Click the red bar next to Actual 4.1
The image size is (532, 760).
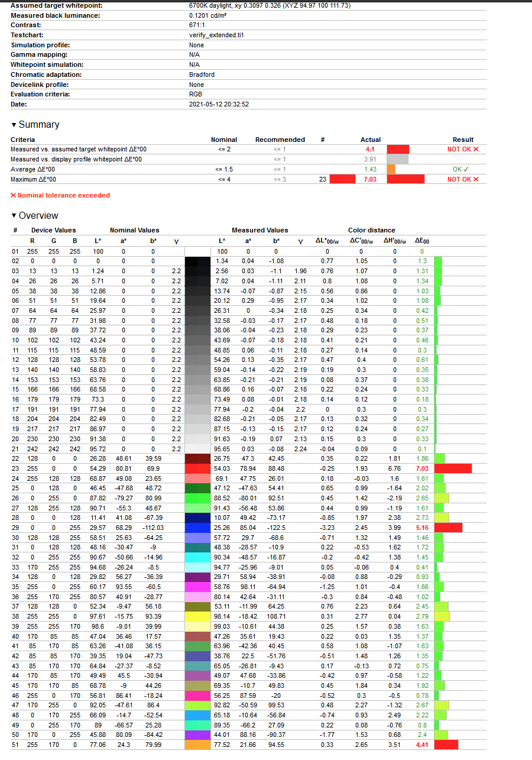pyautogui.click(x=398, y=149)
